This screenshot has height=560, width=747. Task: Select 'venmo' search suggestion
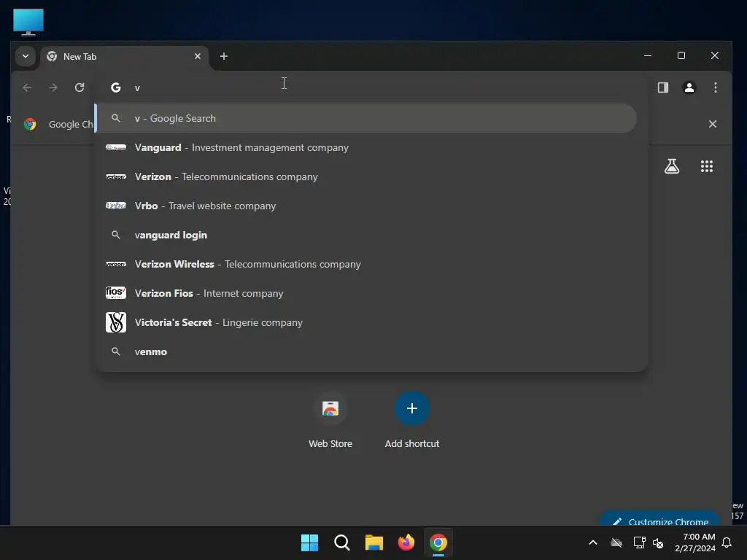coord(366,351)
